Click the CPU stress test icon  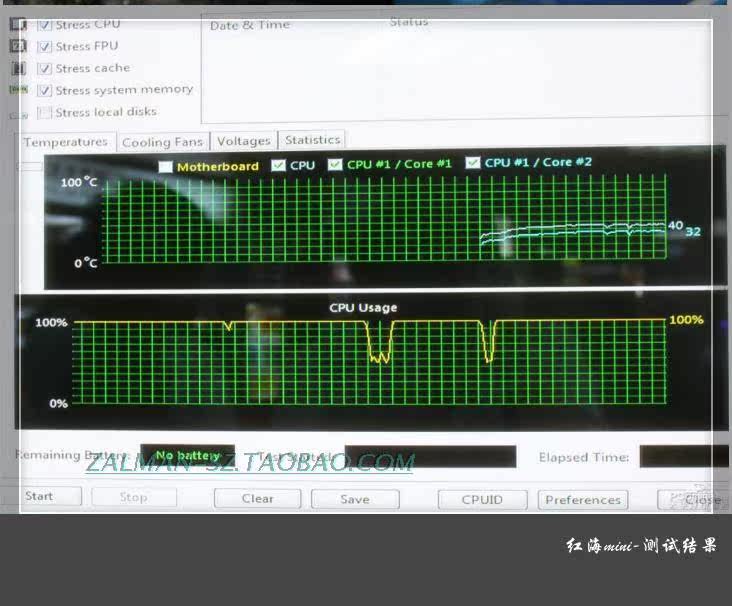(x=18, y=24)
